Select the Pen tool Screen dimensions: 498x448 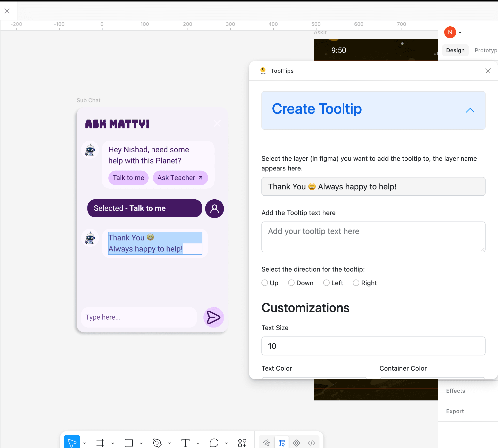157,443
